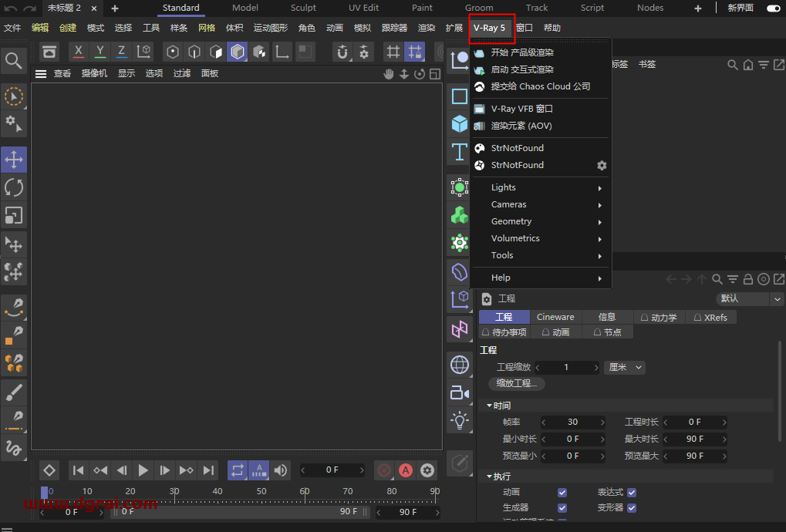Viewport: 786px width, 532px height.
Task: Expand the Cameras submenu
Action: 541,204
